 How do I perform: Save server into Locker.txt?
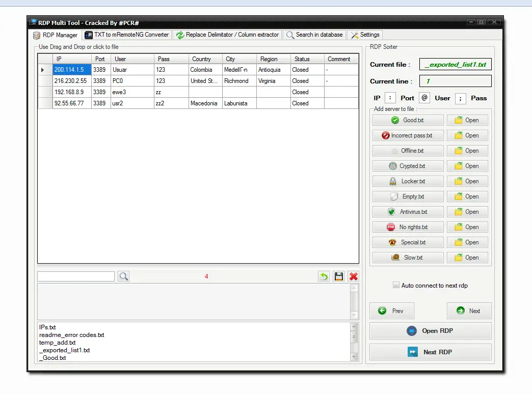(x=408, y=181)
